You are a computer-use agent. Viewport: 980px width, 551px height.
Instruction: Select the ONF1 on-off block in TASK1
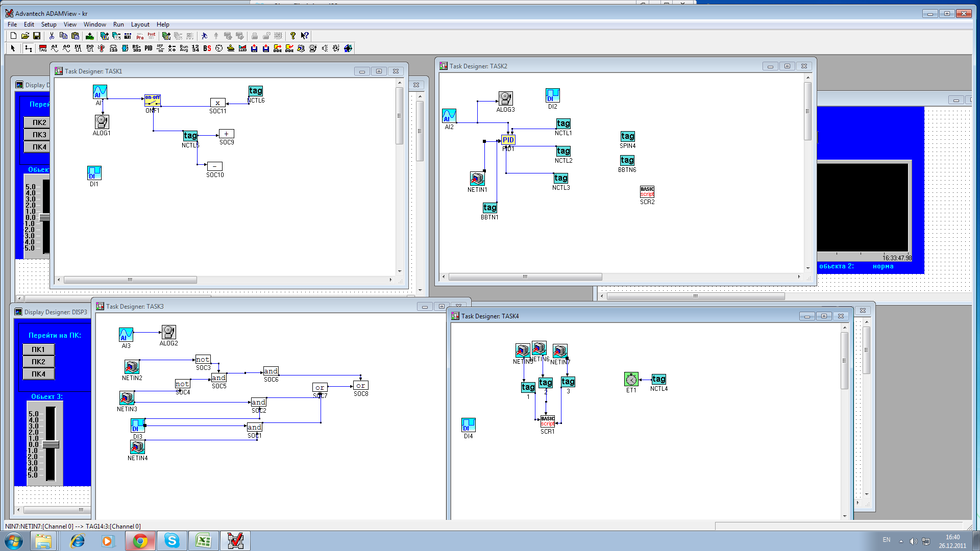[x=153, y=101]
